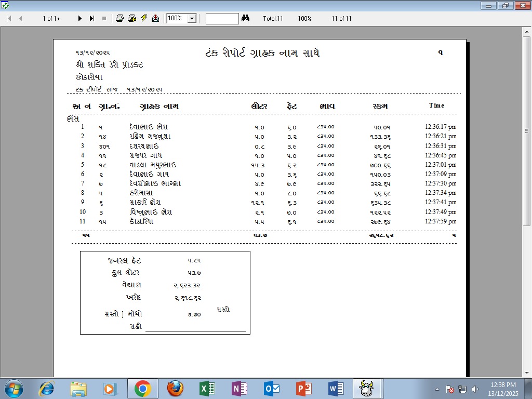Click the export report envelope icon
This screenshot has height=399, width=532.
tap(155, 18)
